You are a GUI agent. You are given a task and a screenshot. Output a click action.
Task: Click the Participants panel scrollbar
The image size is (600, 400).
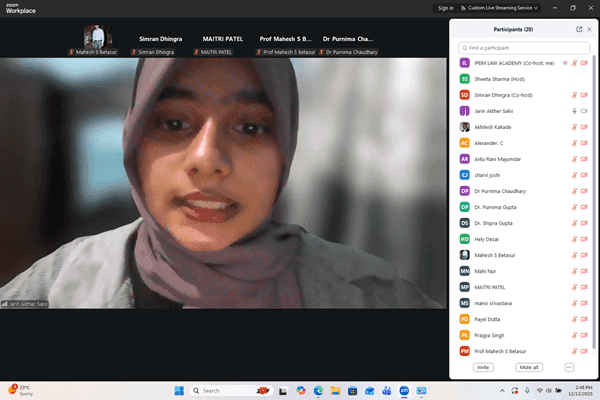click(x=594, y=202)
